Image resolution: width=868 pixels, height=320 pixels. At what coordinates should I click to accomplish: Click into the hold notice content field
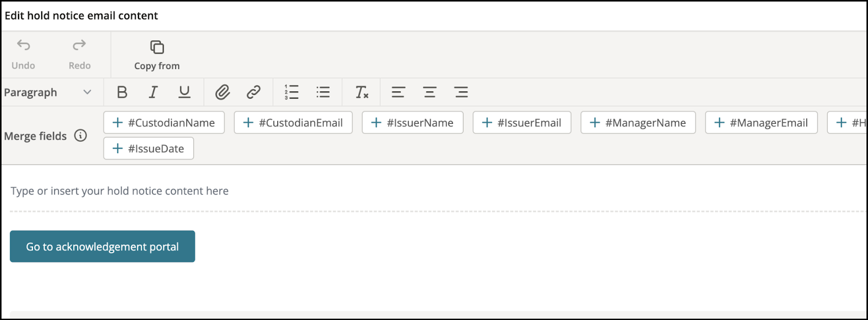pyautogui.click(x=437, y=191)
